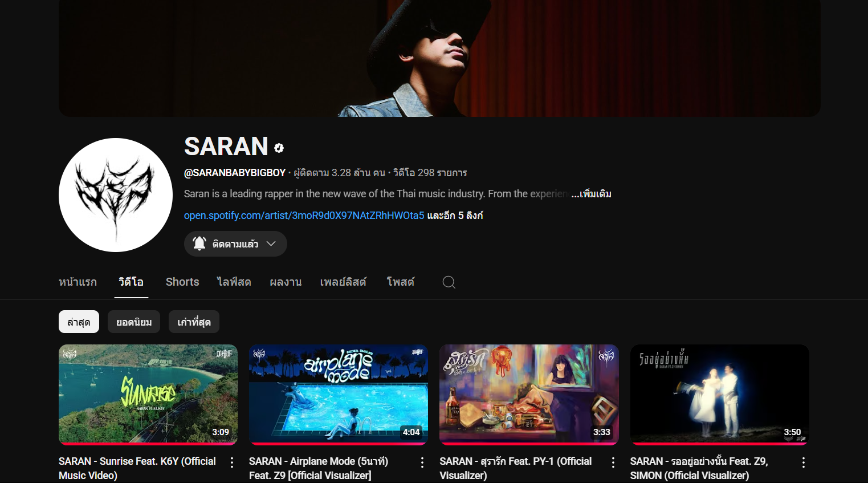The image size is (868, 483).
Task: Select the ล่าสุด sort chip
Action: [79, 322]
